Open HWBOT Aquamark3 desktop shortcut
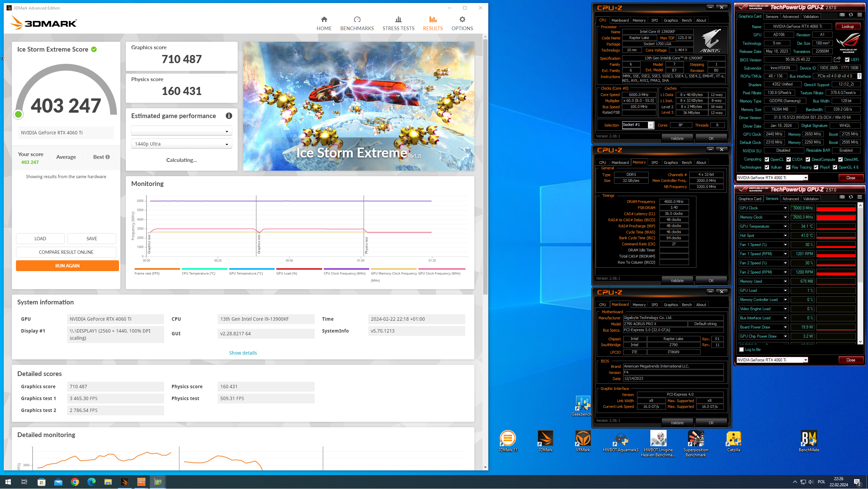Screen dimensions: 868x489 [620, 441]
